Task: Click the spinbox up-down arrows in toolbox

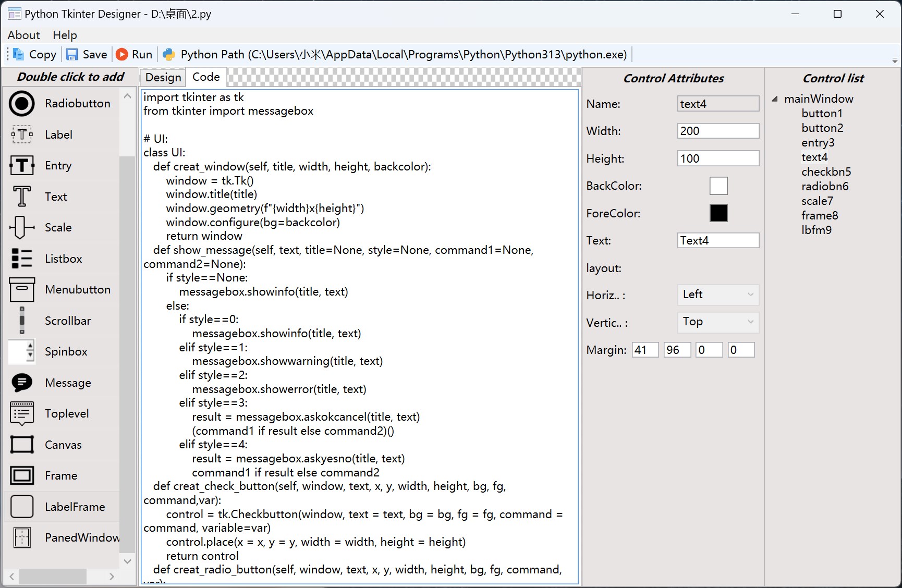Action: pyautogui.click(x=30, y=351)
